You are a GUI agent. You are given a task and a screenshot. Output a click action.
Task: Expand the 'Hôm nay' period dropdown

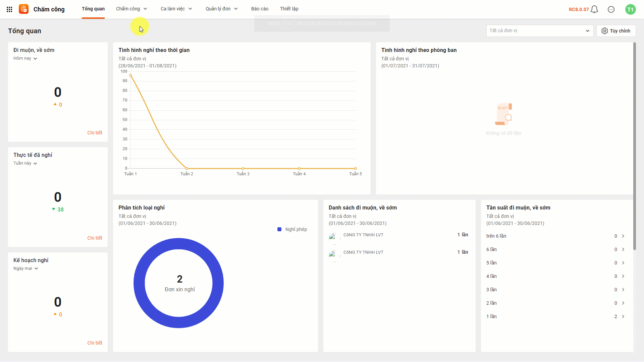pos(25,58)
